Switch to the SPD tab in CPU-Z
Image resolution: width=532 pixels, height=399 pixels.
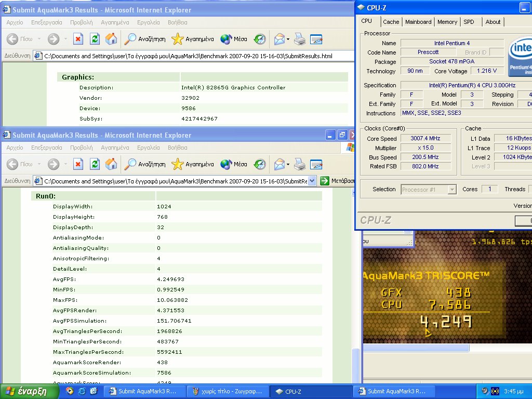(469, 22)
